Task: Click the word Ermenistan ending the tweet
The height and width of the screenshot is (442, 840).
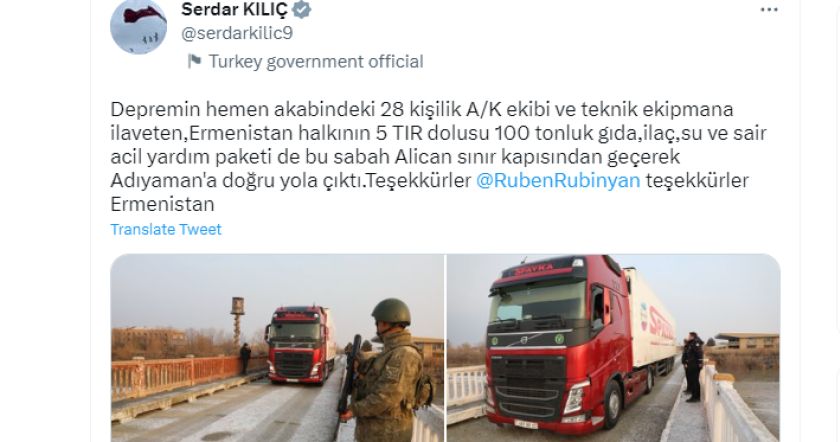Action: tap(162, 204)
